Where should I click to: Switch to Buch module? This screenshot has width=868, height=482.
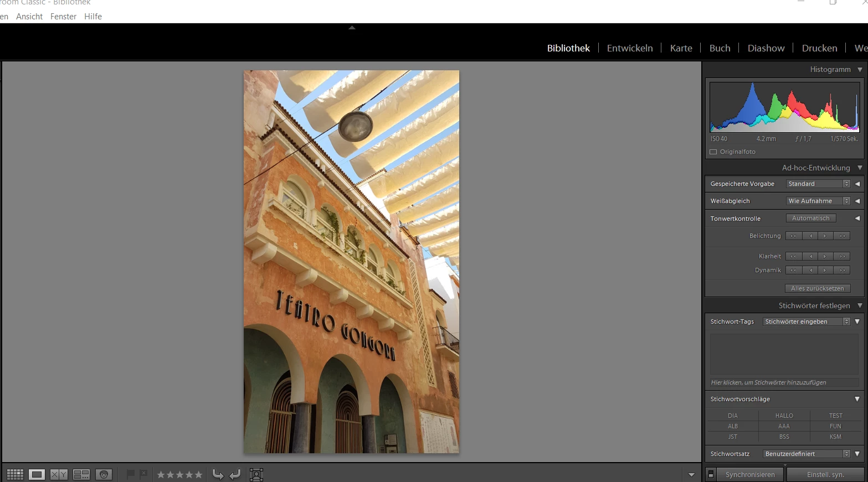click(720, 48)
